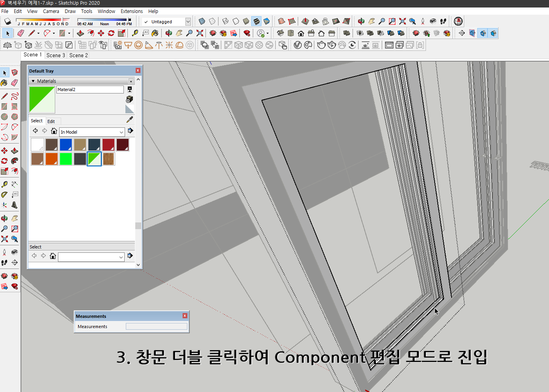This screenshot has width=549, height=392.
Task: Select the Eraser tool
Action: pos(21,33)
